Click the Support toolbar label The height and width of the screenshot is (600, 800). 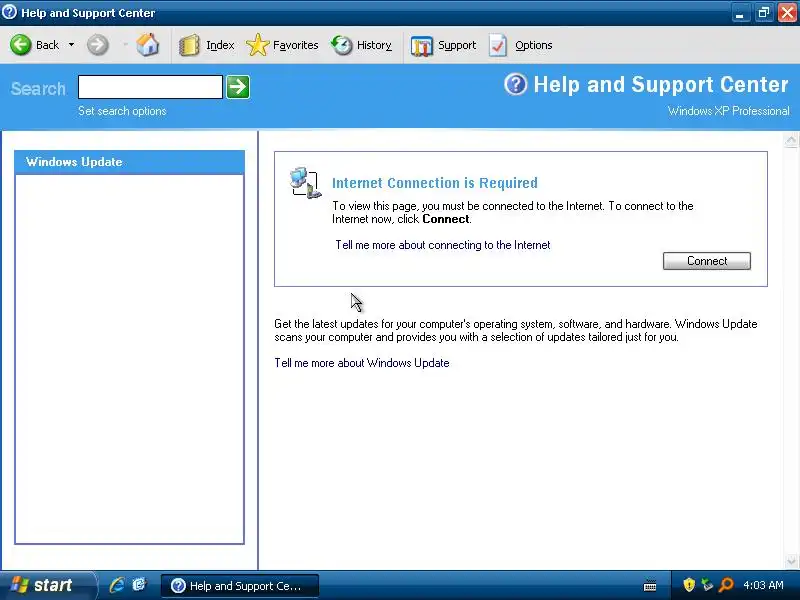(457, 45)
